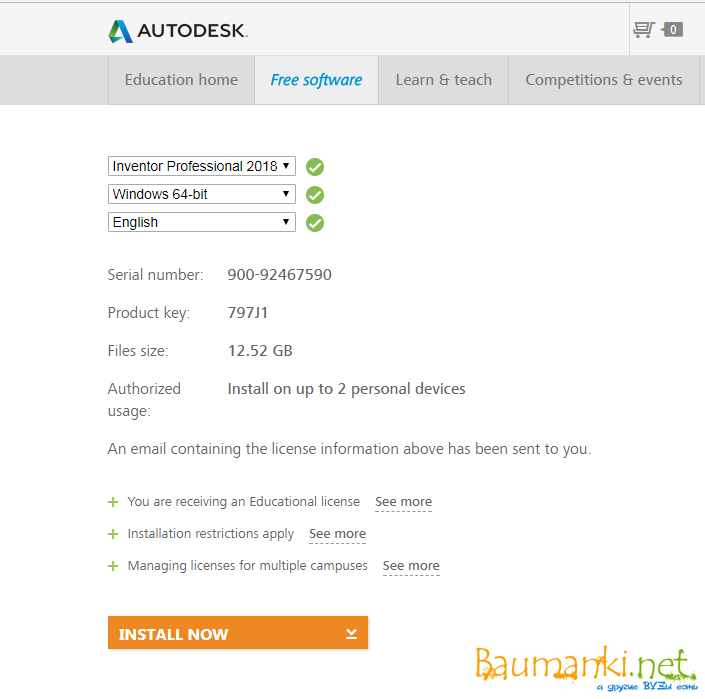This screenshot has height=699, width=705.
Task: Open the shopping cart icon
Action: pos(644,30)
